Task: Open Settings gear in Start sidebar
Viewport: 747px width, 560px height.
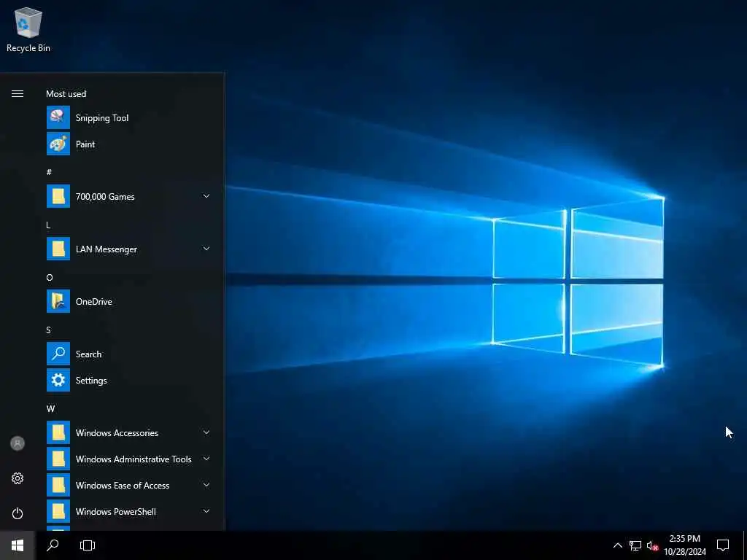Action: [18, 478]
